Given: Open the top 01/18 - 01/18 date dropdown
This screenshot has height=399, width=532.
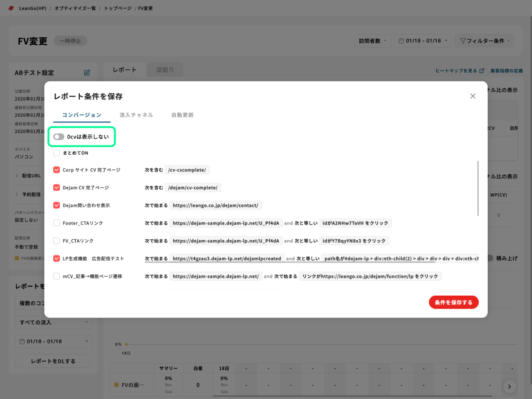Looking at the screenshot, I should pyautogui.click(x=423, y=41).
